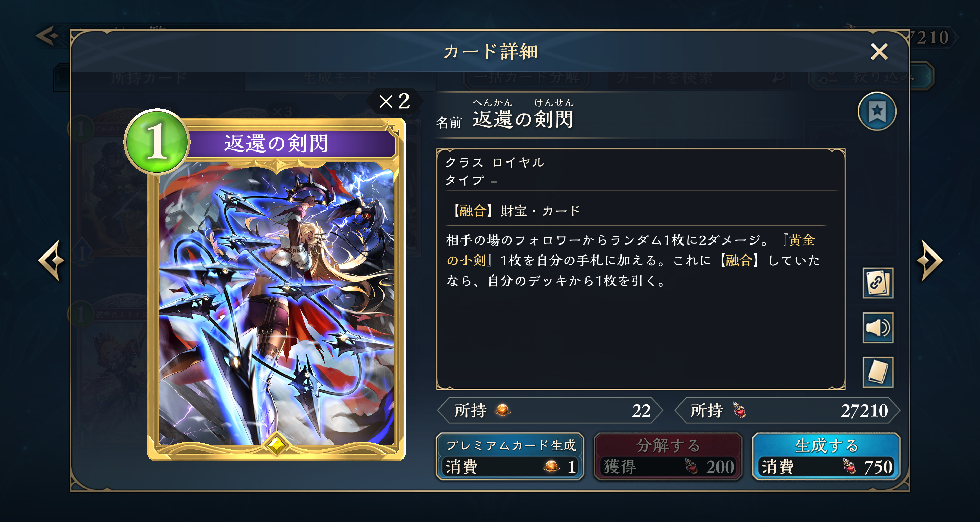Open related cards link icon
This screenshot has width=980, height=522.
[x=878, y=283]
